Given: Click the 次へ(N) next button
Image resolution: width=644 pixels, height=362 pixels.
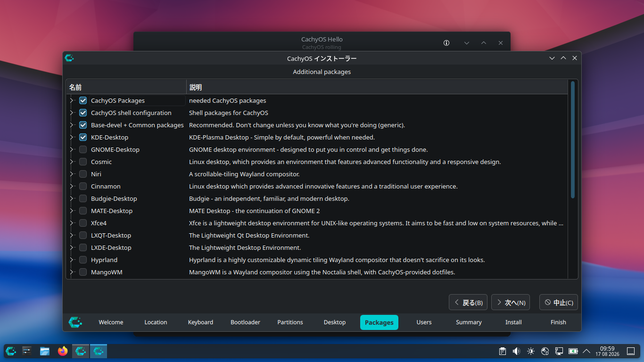Looking at the screenshot, I should (511, 303).
